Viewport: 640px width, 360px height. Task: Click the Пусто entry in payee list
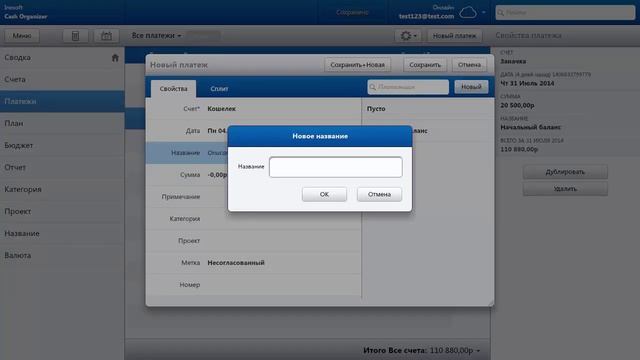click(428, 109)
